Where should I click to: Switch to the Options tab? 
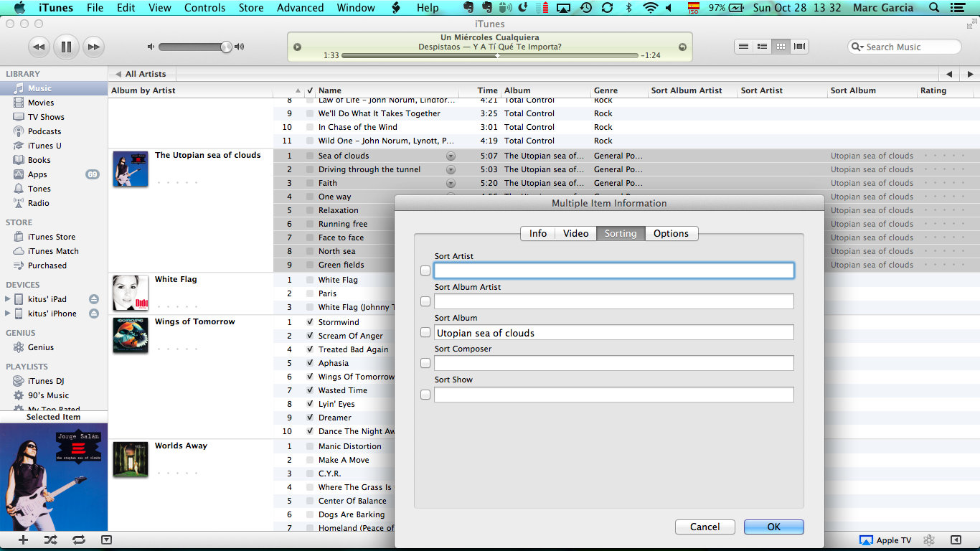pos(671,233)
